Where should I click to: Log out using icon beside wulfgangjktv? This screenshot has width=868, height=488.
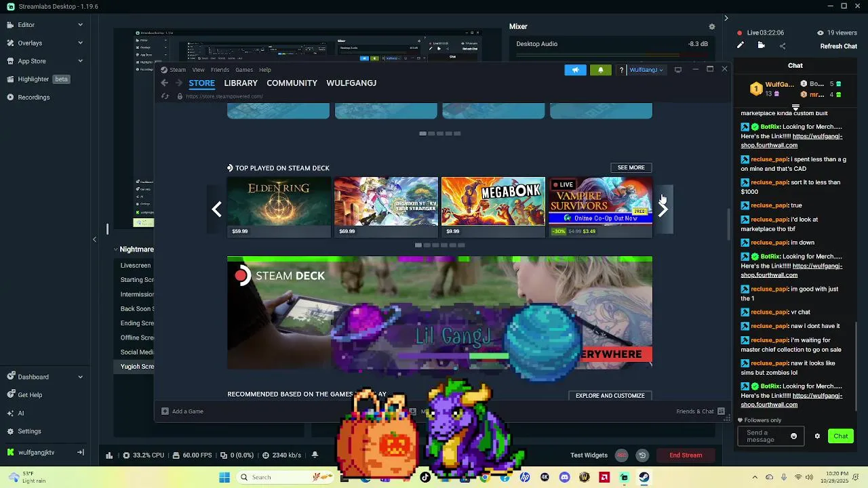[x=80, y=452]
